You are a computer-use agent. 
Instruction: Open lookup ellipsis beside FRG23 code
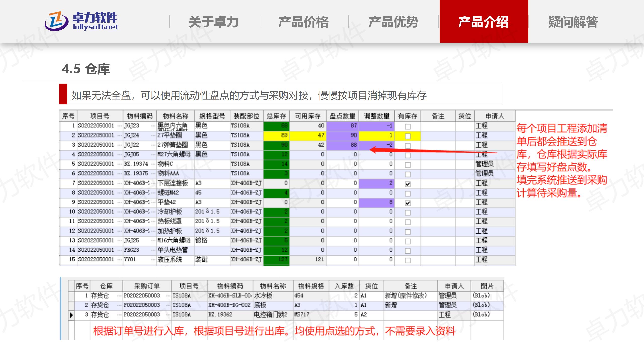[x=153, y=250]
